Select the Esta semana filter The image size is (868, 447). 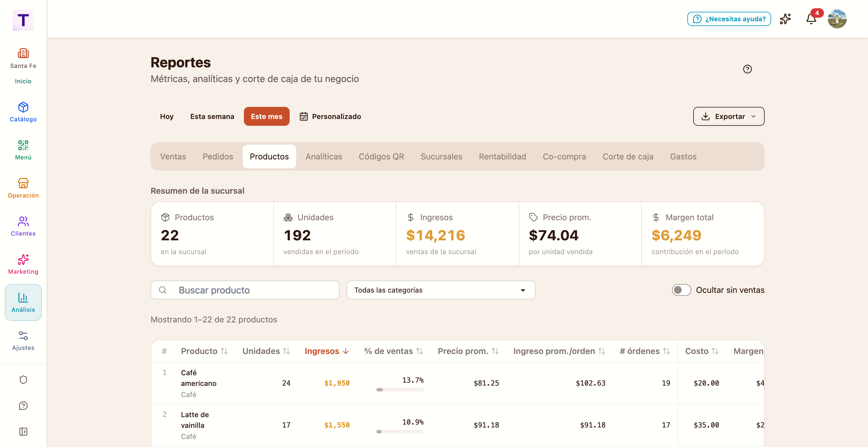click(212, 116)
